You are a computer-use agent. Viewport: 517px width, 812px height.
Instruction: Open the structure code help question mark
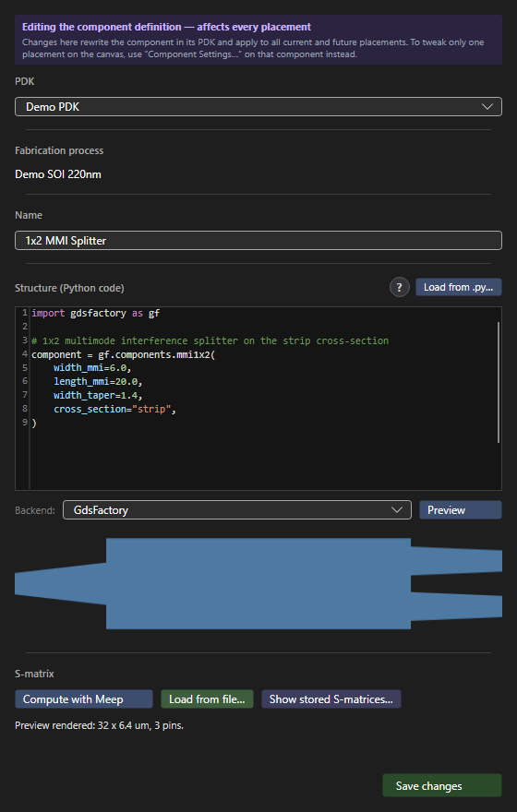click(400, 287)
